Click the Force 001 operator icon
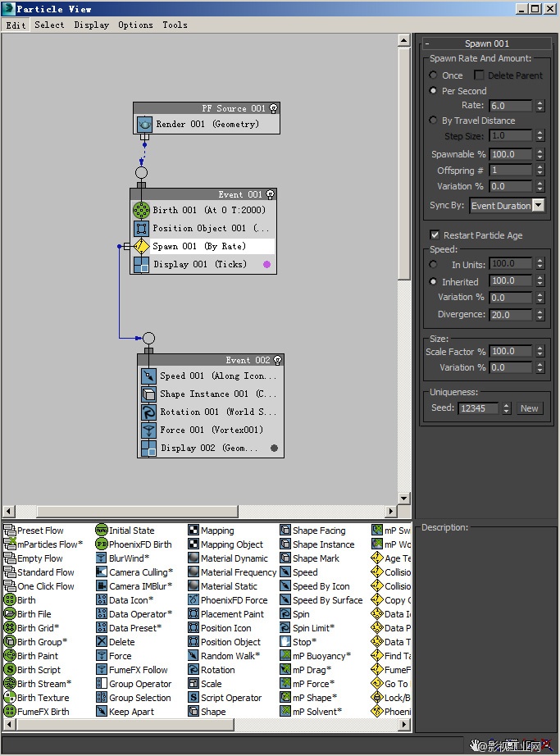Viewport: 560px width, 756px height. (x=148, y=430)
